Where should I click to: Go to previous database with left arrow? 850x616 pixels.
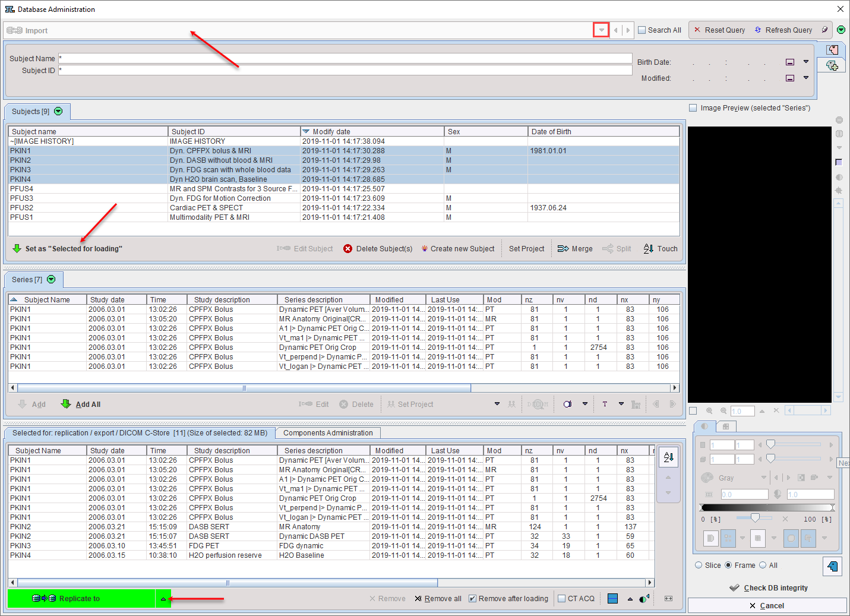615,30
